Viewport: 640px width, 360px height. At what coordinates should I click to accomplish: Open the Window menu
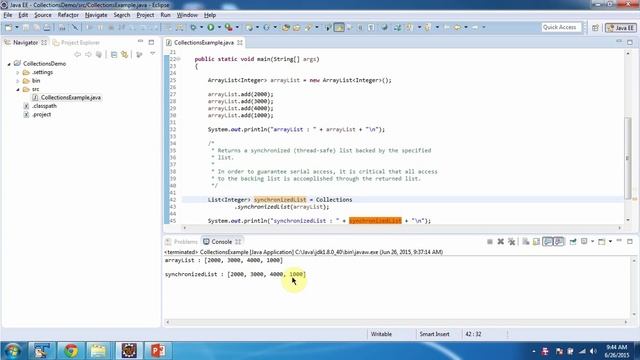point(187,15)
